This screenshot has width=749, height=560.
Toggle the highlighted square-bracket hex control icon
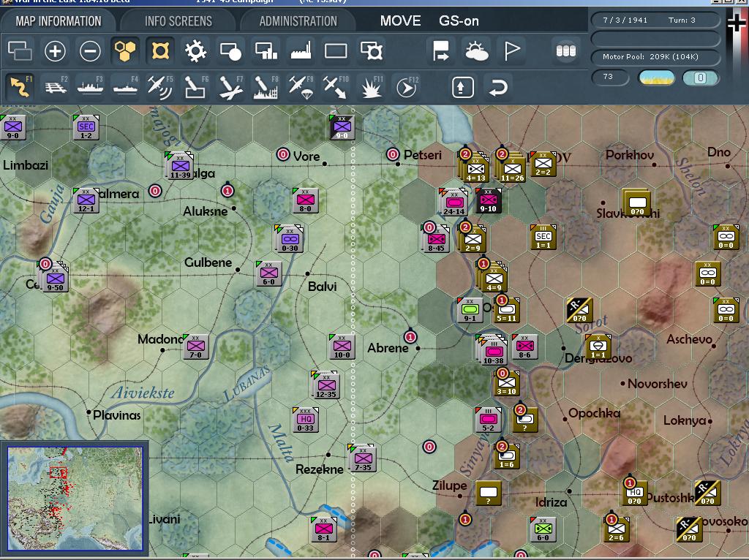160,50
